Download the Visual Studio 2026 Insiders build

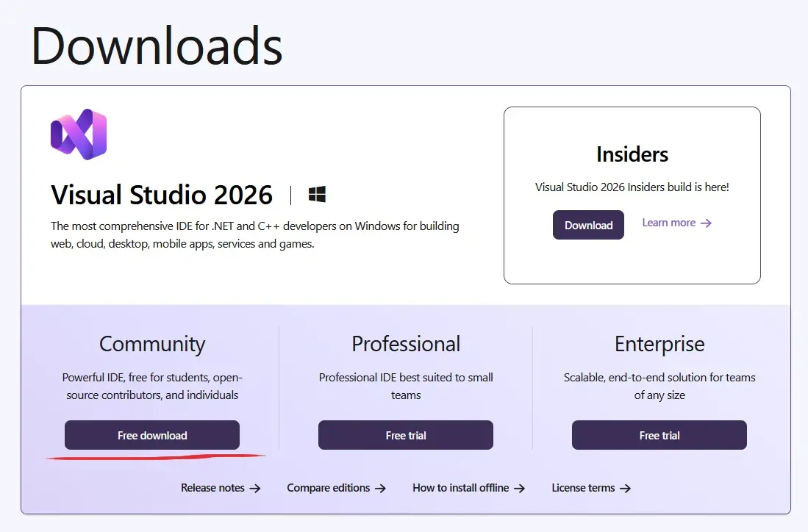click(x=588, y=225)
